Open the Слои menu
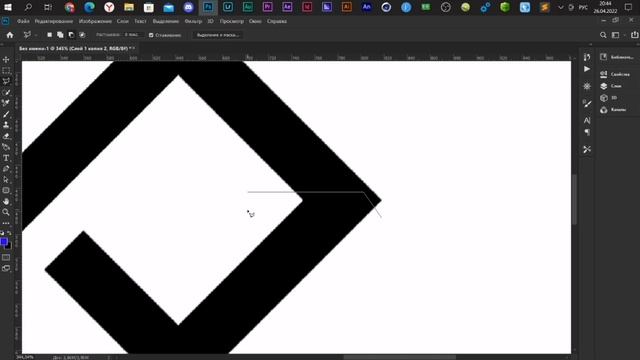The height and width of the screenshot is (360, 640). tap(122, 21)
